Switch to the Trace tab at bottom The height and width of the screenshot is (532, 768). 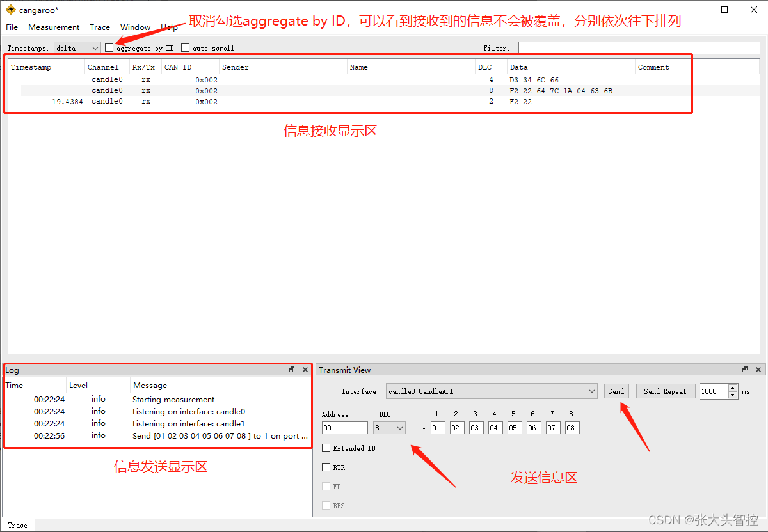17,524
